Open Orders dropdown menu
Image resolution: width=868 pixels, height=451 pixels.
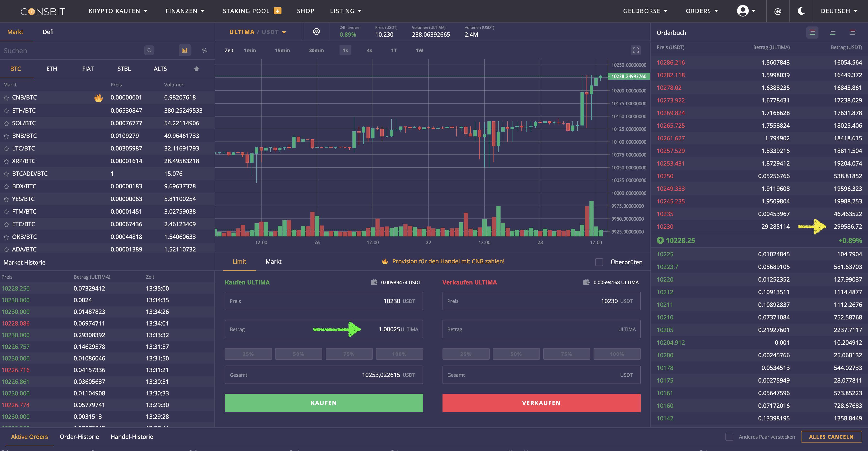coord(702,11)
